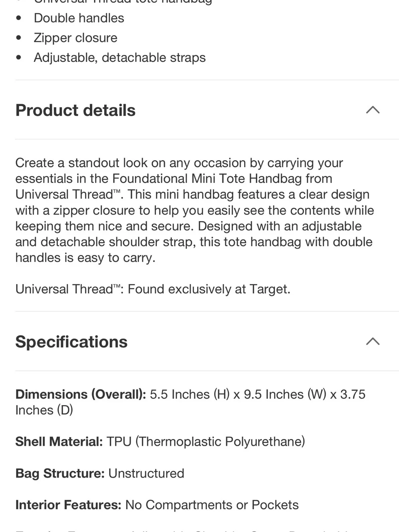Tap the Specifications heading
The width and height of the screenshot is (399, 532).
pyautogui.click(x=71, y=342)
